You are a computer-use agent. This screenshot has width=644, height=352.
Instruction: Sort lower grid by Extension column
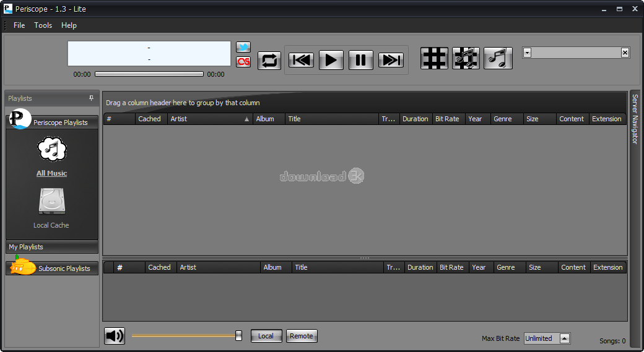[x=609, y=267]
